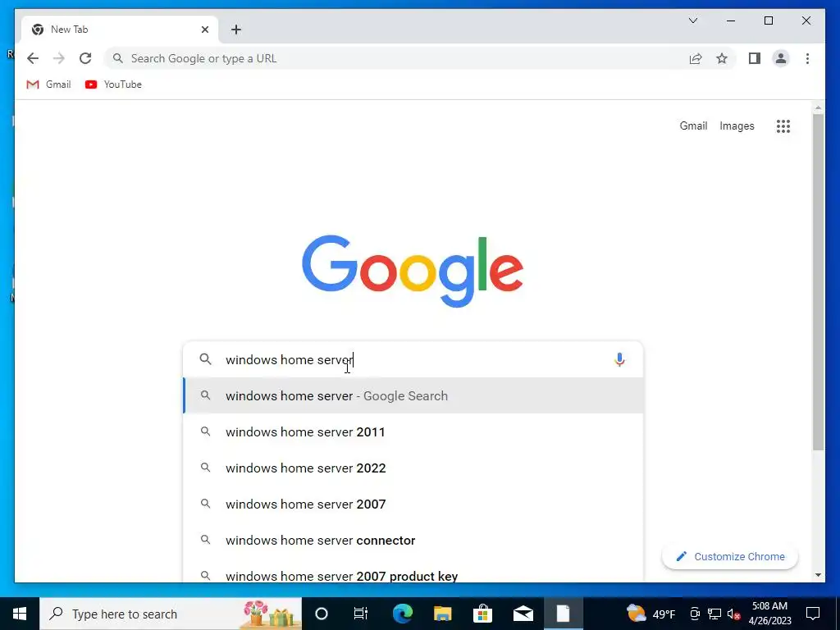Screen dimensions: 840x630
Task: Bookmark this tab with the star icon
Action: pyautogui.click(x=722, y=58)
